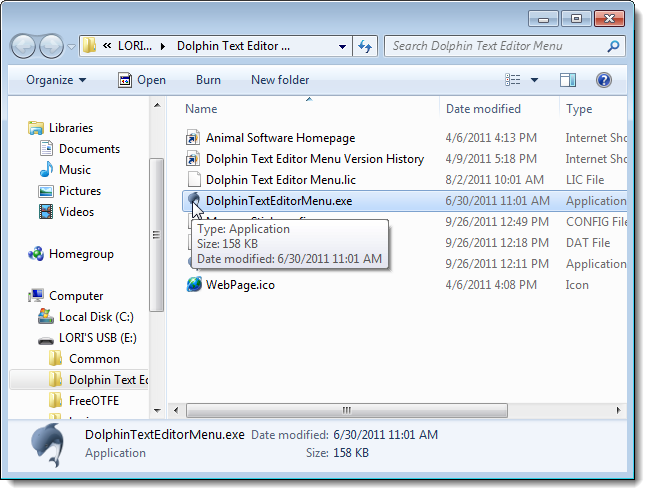
Task: Open the Organize menu
Action: [x=56, y=80]
